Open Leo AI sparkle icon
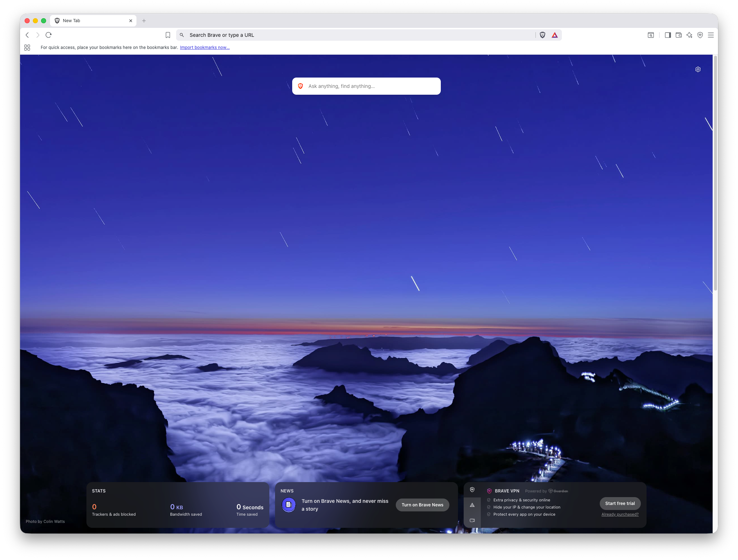Viewport: 738px width, 560px height. coord(689,35)
